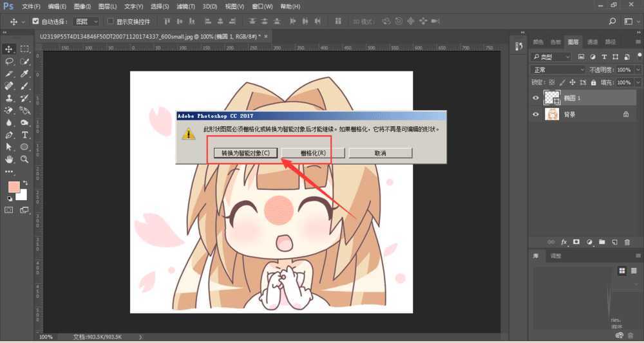This screenshot has width=644, height=343.
Task: Select the Move tool in the toolbox
Action: click(x=9, y=49)
